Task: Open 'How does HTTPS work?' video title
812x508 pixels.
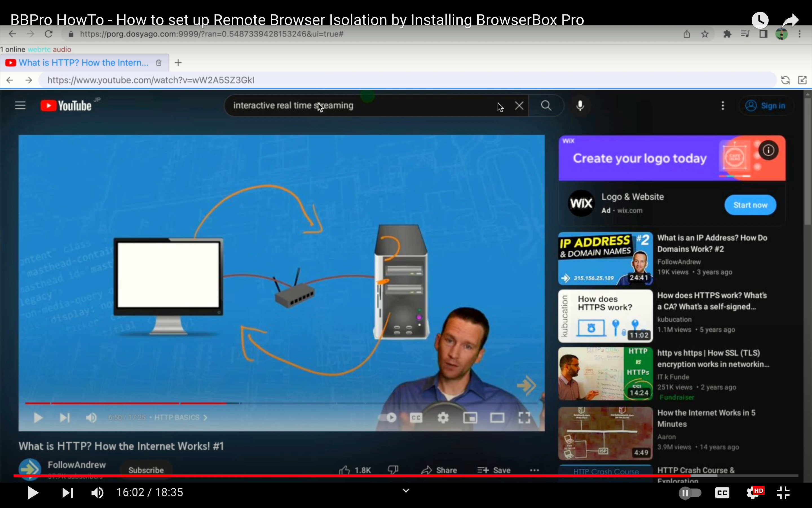Action: click(712, 301)
